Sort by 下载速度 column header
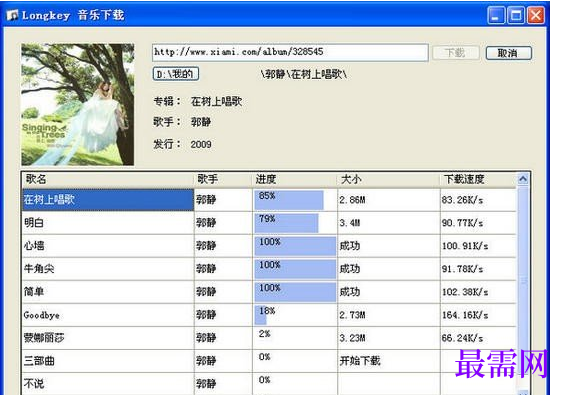567x395 pixels. 478,179
